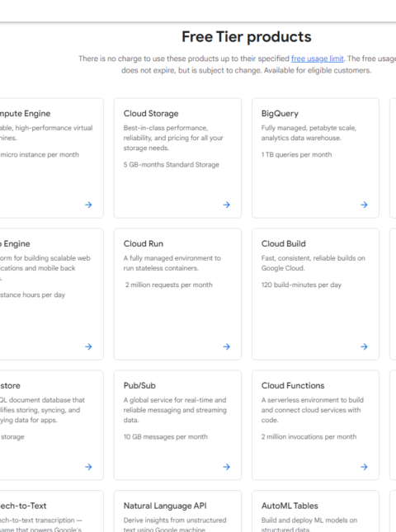This screenshot has height=532, width=396.
Task: Click Cloud Functions description 'A serverless environment'
Action: [312, 400]
